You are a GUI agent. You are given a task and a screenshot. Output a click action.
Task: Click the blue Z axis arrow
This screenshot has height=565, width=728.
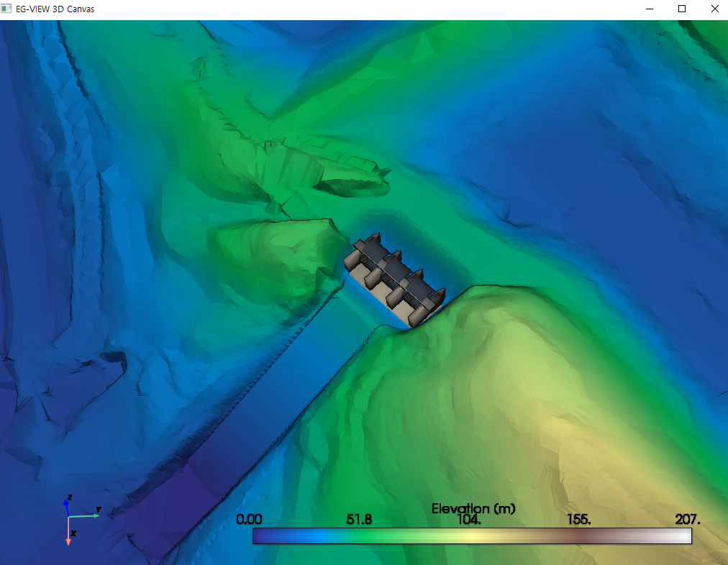click(67, 508)
